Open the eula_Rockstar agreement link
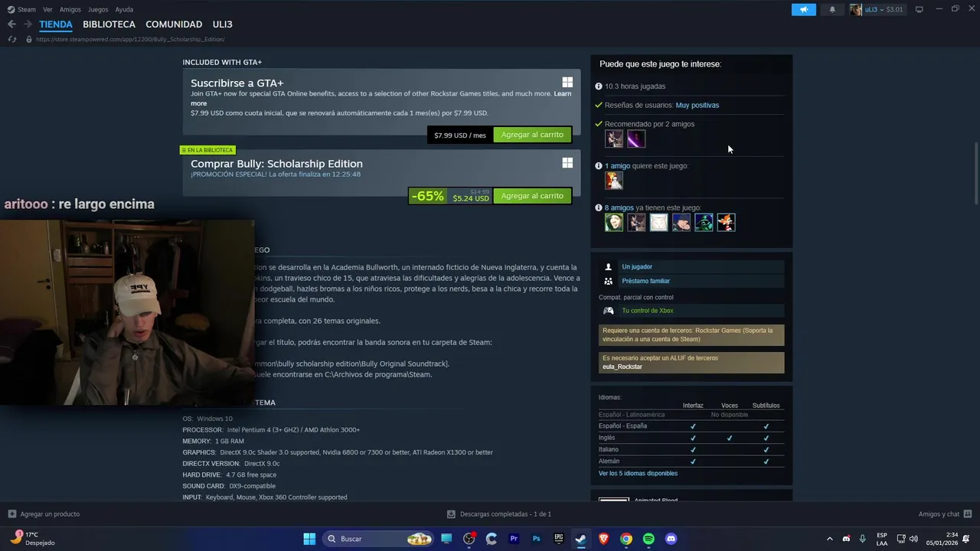The width and height of the screenshot is (980, 551). tap(622, 367)
